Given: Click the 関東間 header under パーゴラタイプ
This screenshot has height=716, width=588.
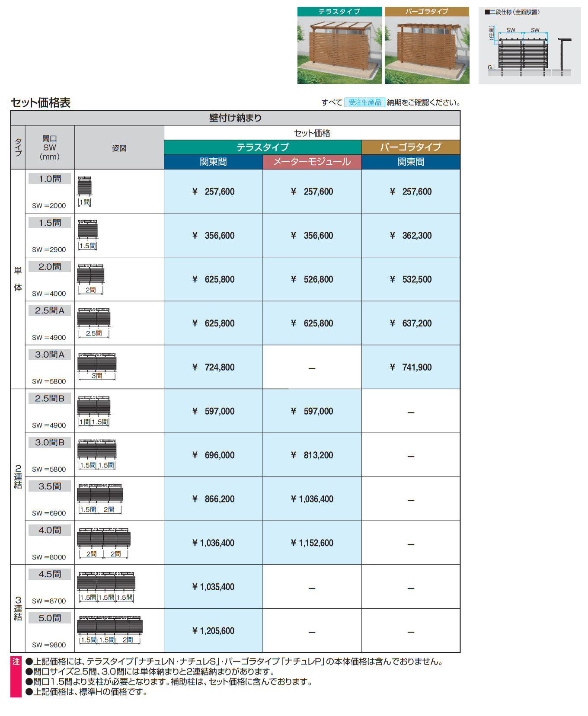Looking at the screenshot, I should pyautogui.click(x=411, y=162).
